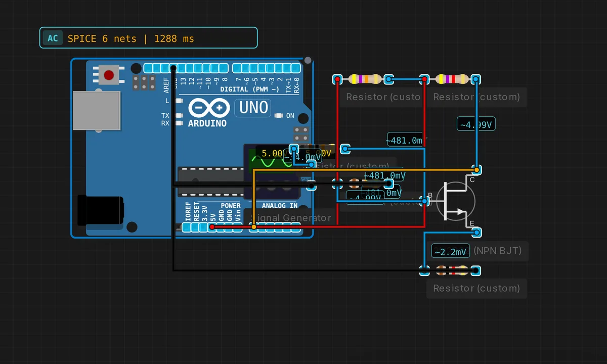Click the transistor collector pin C
The height and width of the screenshot is (364, 607).
(476, 169)
